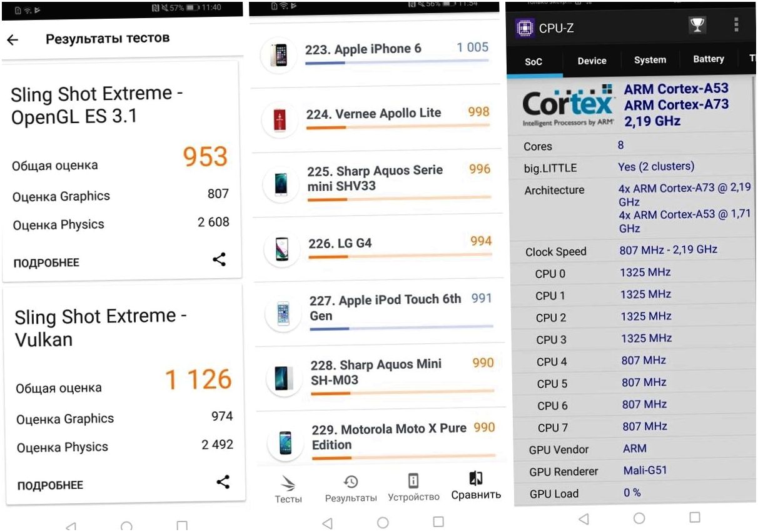758x532 pixels.
Task: Tap Android back button under the 3DMark results screen
Action: pos(71,526)
